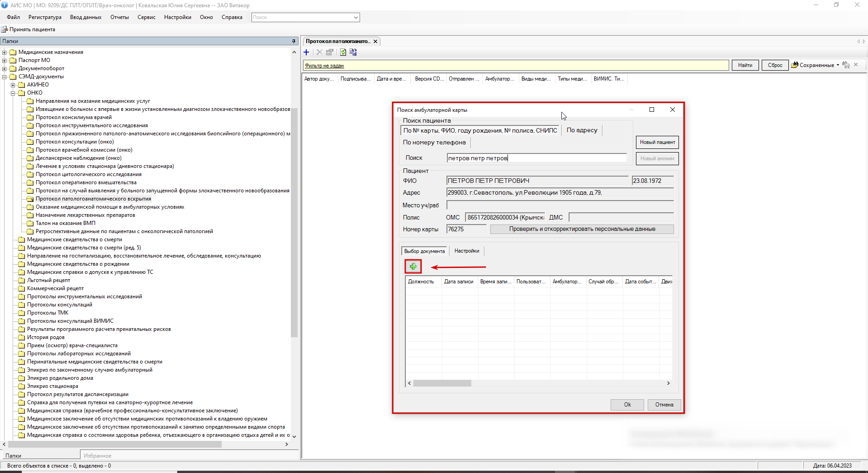Click the Поиск patient search input field

click(x=536, y=158)
